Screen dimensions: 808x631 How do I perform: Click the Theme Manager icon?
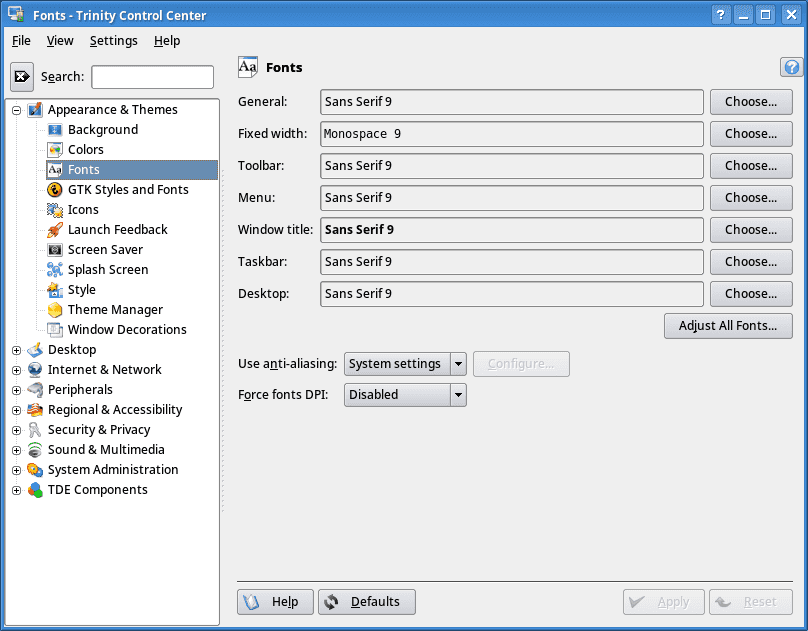[x=54, y=309]
